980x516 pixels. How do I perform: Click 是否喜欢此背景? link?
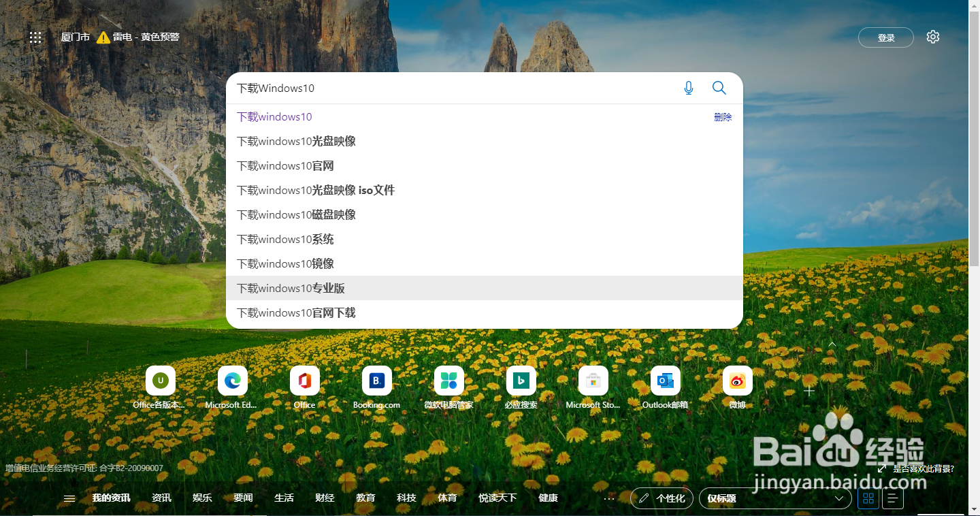pos(924,469)
